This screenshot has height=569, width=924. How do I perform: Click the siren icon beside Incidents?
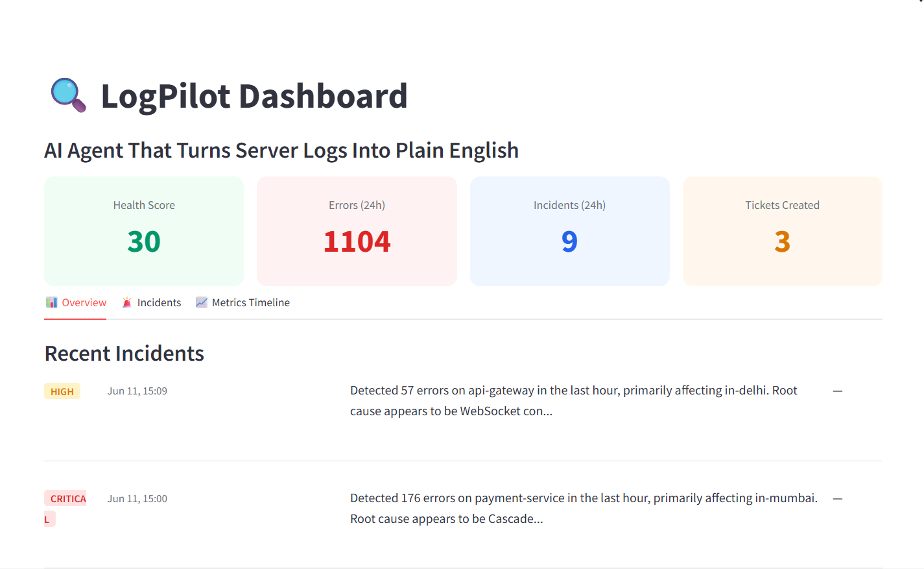point(127,302)
